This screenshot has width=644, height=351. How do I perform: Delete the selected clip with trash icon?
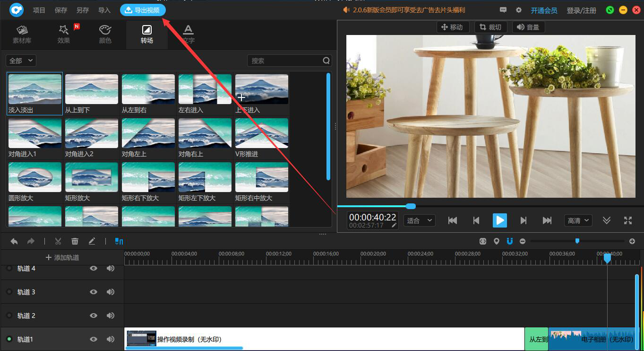tap(75, 241)
